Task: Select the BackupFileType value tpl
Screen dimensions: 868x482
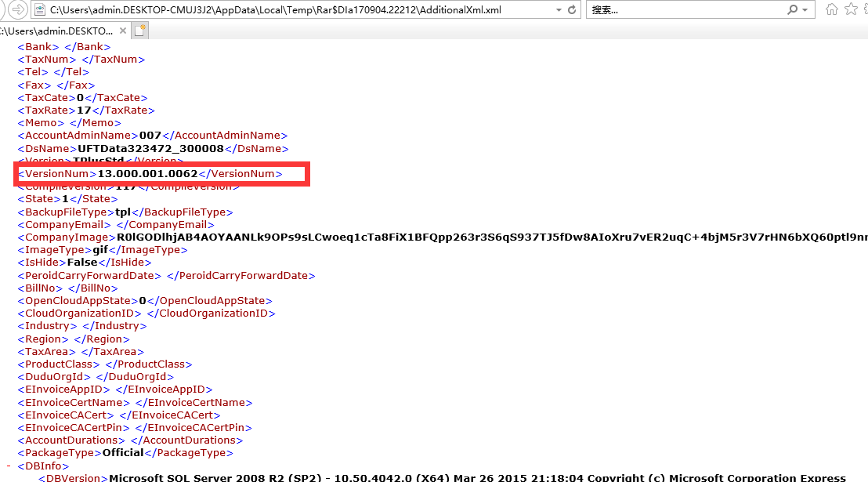Action: [123, 212]
